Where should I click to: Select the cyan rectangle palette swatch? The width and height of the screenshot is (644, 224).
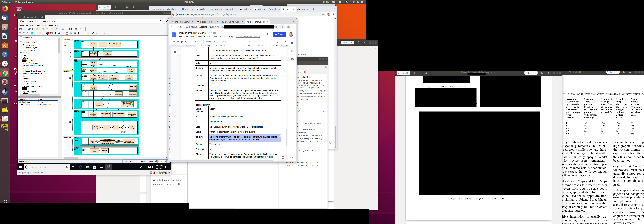(32, 33)
